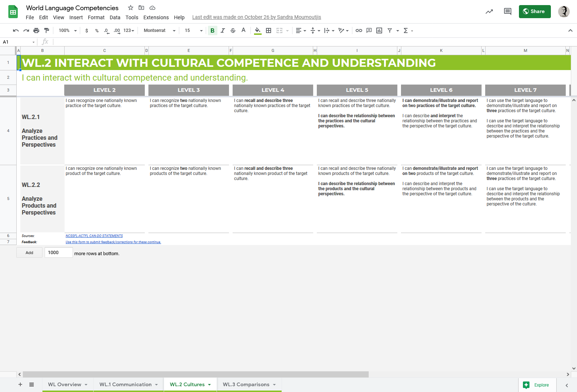The image size is (577, 392).
Task: Open the NCSSFL-ACTFL CAN-DO STATEMENTS link
Action: (x=94, y=236)
